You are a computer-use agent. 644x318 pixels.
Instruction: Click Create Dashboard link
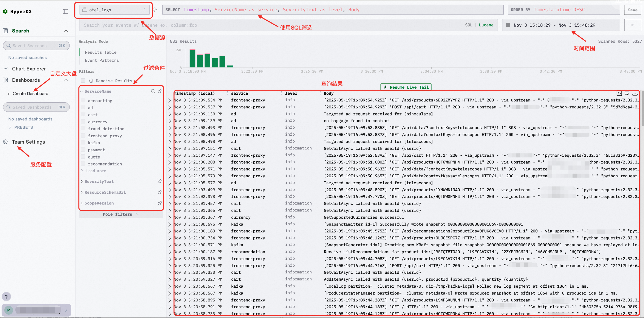[30, 93]
